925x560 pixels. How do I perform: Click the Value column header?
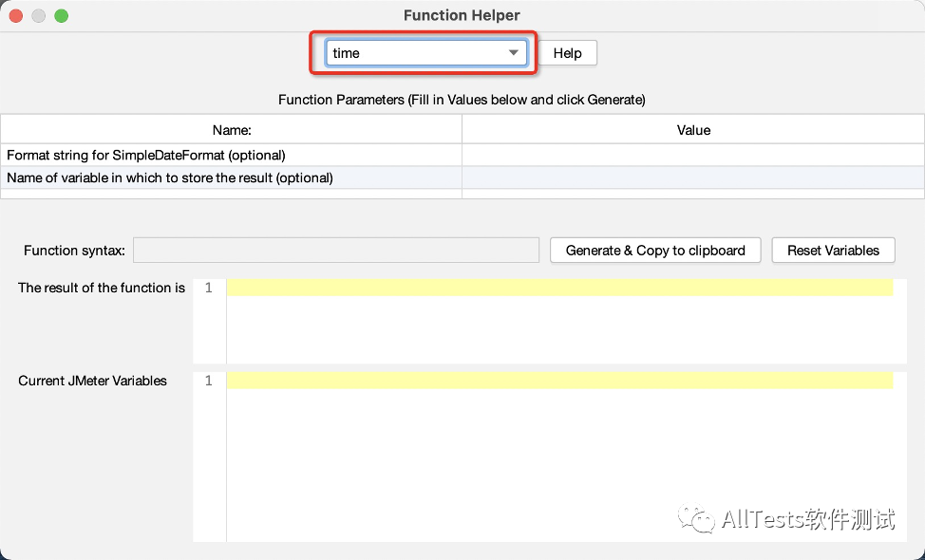pyautogui.click(x=693, y=130)
